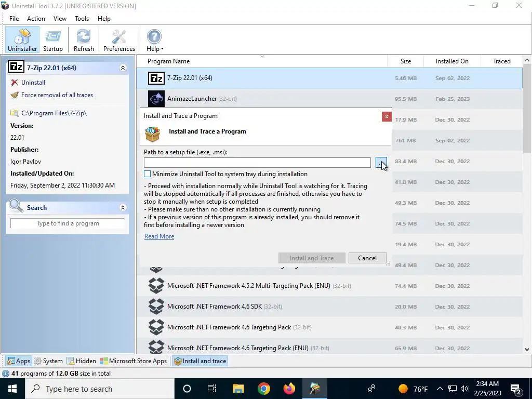Open the View menu
Viewport: 532px width, 399px height.
point(60,19)
